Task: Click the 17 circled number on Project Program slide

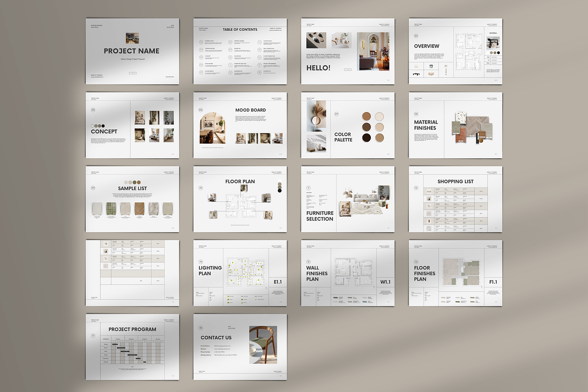Action: pos(93,336)
